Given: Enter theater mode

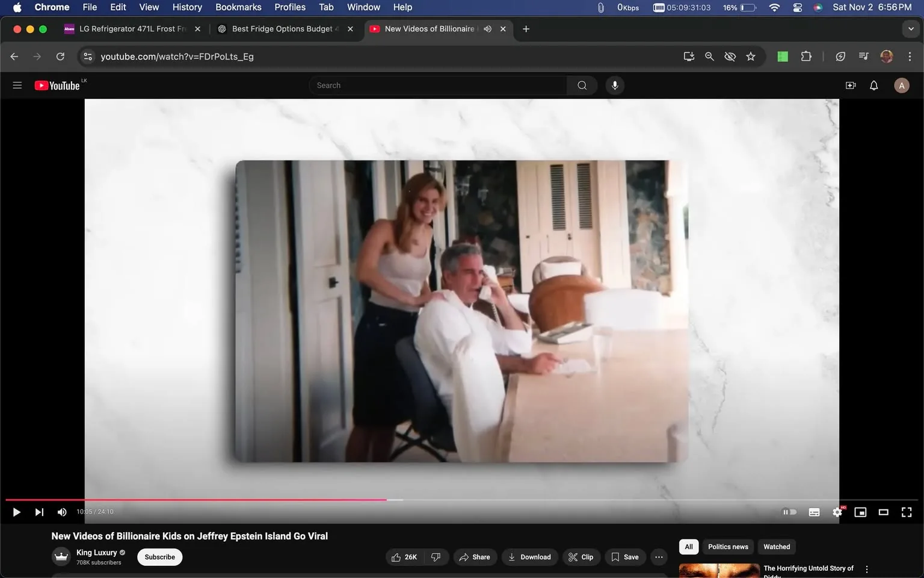Looking at the screenshot, I should coord(883,512).
